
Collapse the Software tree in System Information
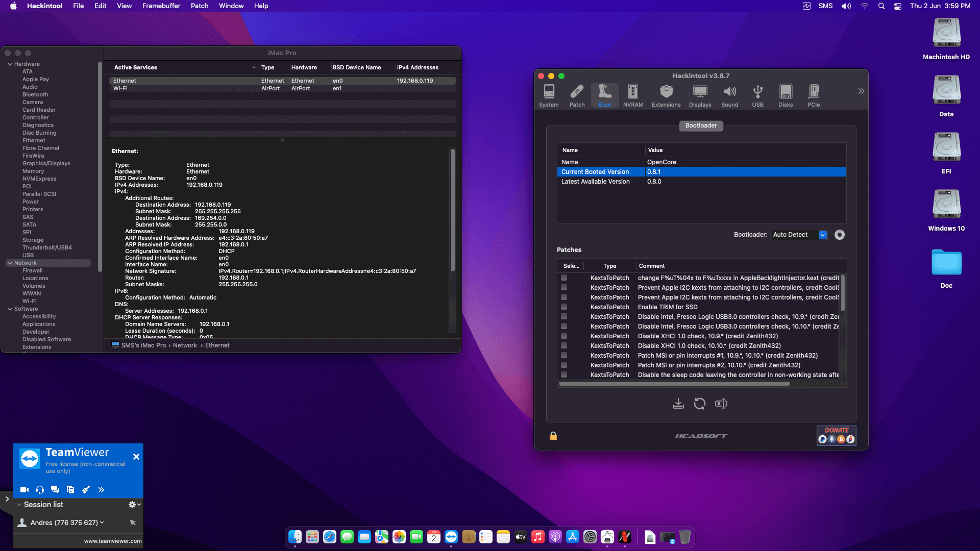click(x=10, y=309)
